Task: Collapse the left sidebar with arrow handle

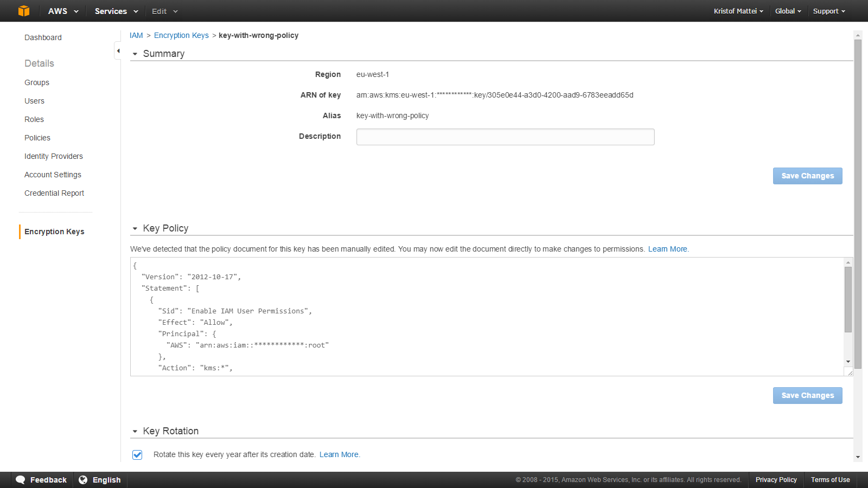Action: (118, 51)
